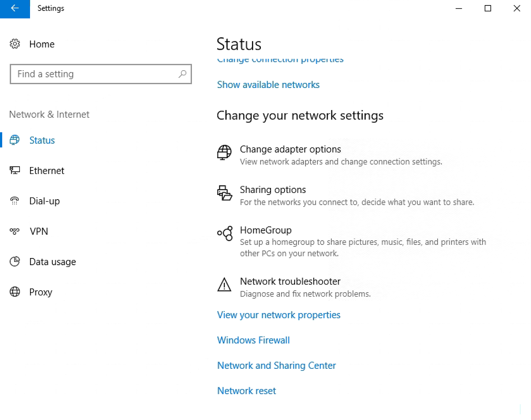531x420 pixels.
Task: Click the Proxy globe icon
Action: tap(15, 292)
